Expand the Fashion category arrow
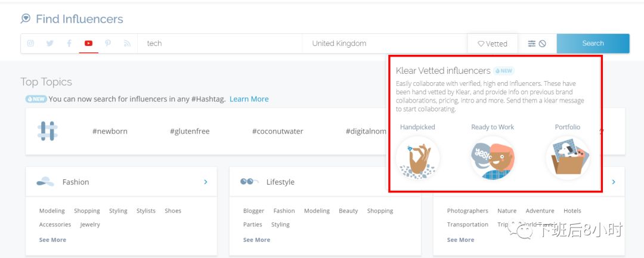 point(206,182)
